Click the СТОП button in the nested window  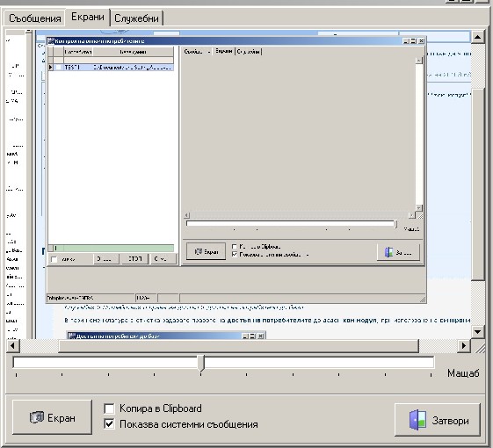(x=134, y=259)
